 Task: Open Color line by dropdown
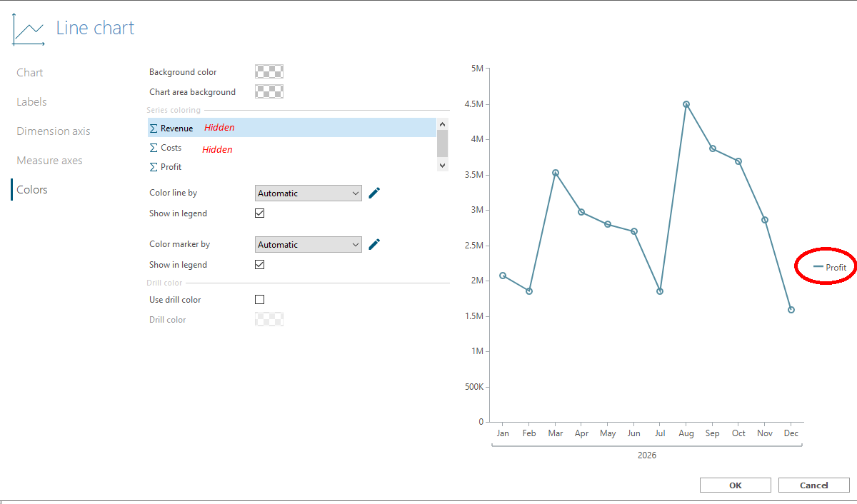click(309, 193)
